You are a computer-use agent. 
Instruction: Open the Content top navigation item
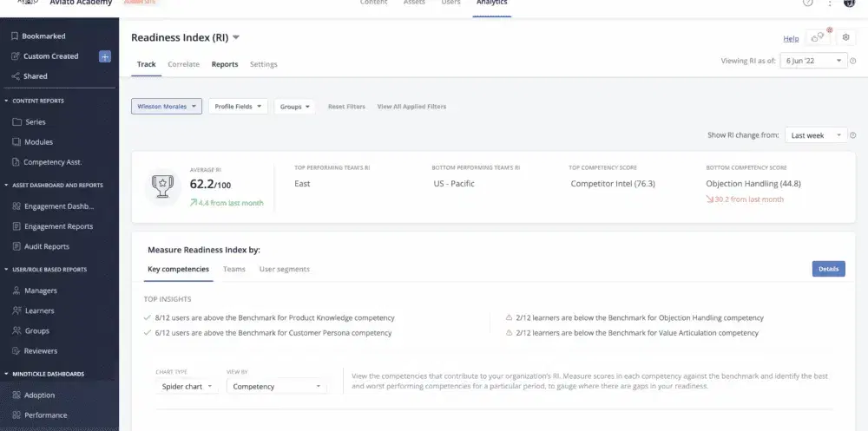pyautogui.click(x=373, y=3)
